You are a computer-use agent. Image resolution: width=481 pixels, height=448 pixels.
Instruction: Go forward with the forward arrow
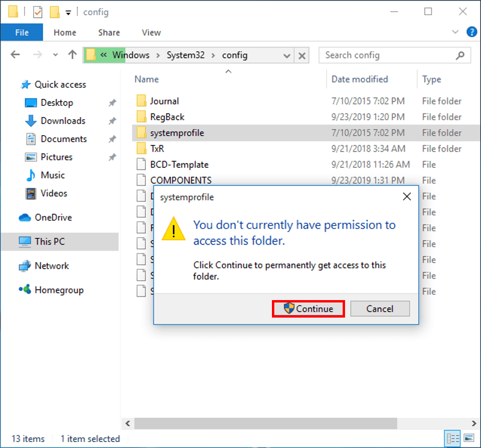pyautogui.click(x=37, y=55)
